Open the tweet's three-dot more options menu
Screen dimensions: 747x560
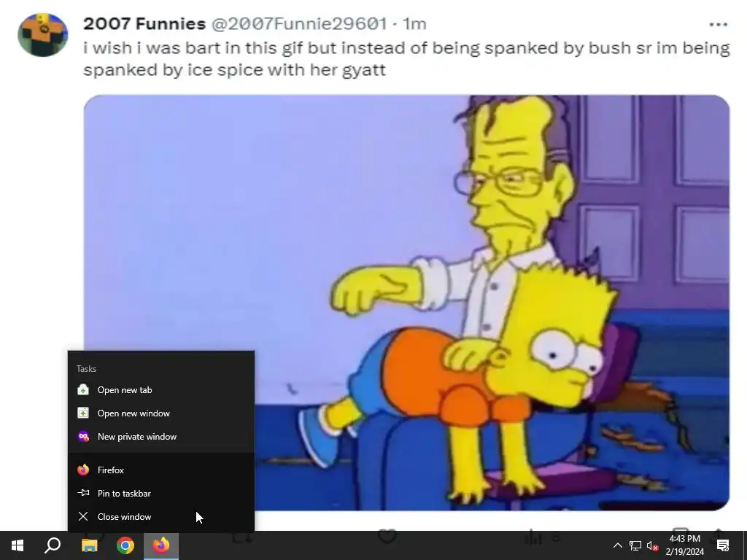(x=718, y=24)
